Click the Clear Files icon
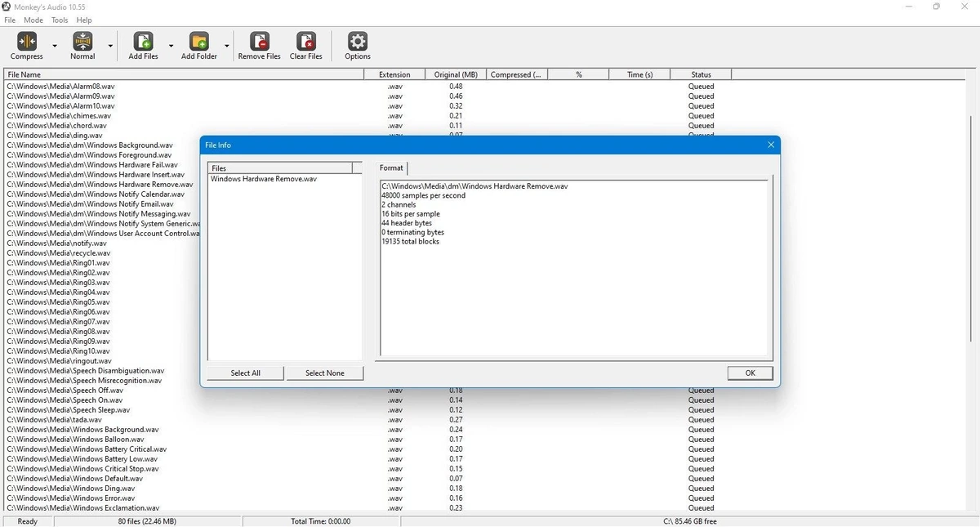 click(306, 41)
